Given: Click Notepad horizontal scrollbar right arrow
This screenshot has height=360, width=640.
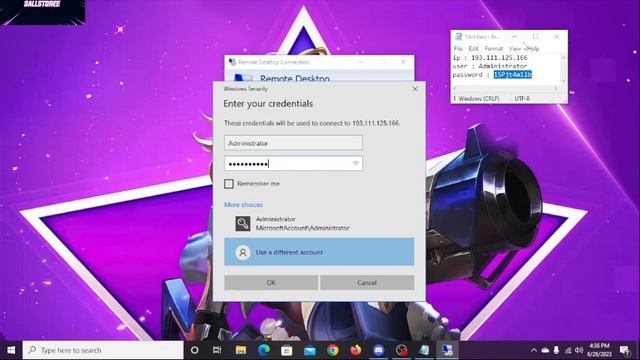Looking at the screenshot, I should pos(556,88).
